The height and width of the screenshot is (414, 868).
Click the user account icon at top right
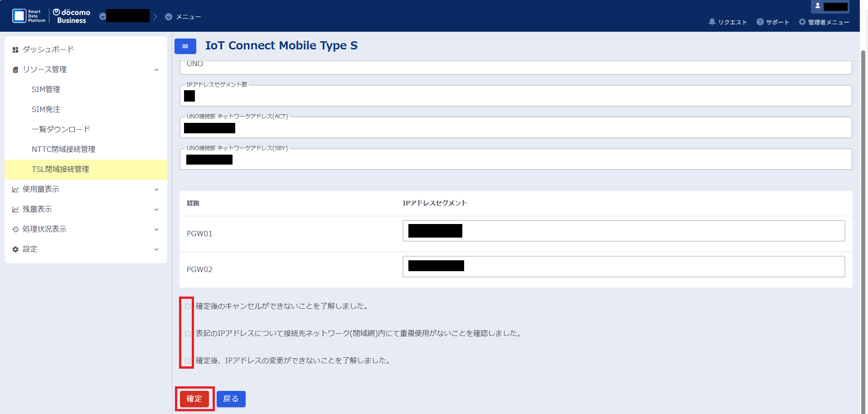(818, 6)
